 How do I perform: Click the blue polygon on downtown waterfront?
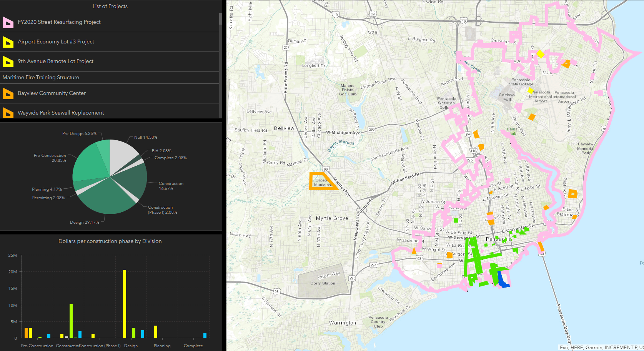(x=503, y=281)
